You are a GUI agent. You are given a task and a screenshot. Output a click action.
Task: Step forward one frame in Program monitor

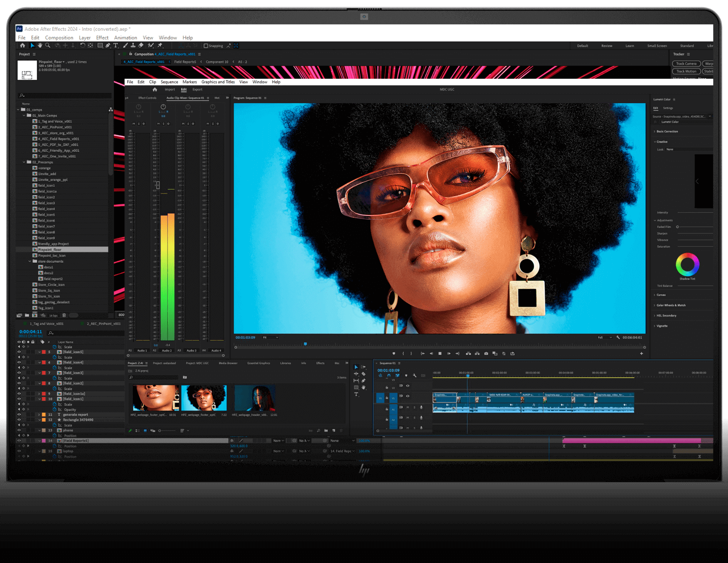[x=449, y=354]
